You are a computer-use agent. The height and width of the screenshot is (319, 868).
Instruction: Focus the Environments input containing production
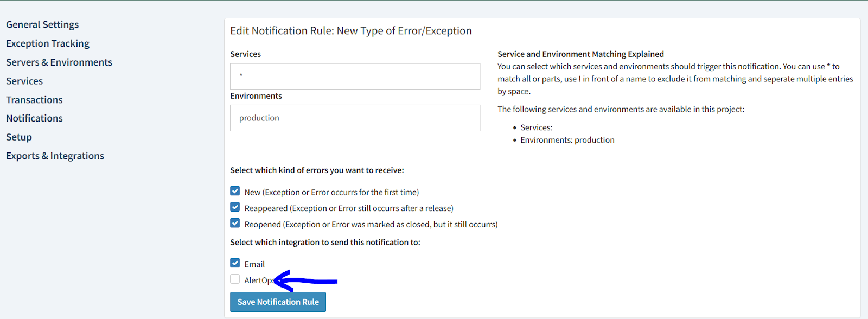(x=355, y=118)
